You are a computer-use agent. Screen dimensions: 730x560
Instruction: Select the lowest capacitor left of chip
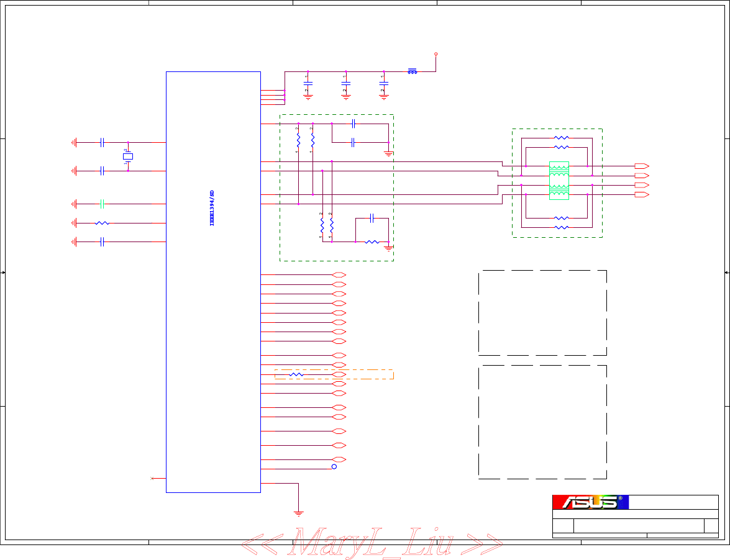pyautogui.click(x=102, y=242)
